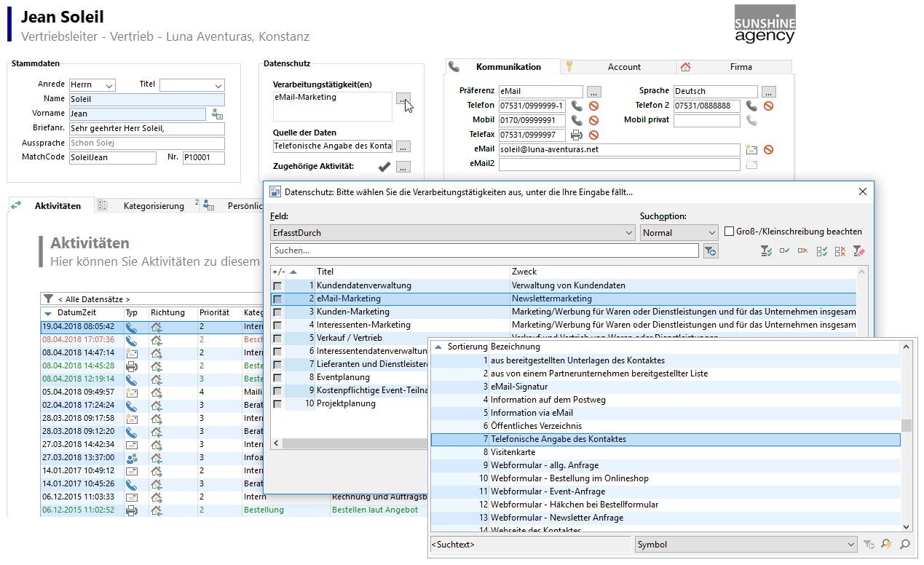Click the new email icon beside eMail field
Screen dimensions: 924x565
pyautogui.click(x=752, y=149)
